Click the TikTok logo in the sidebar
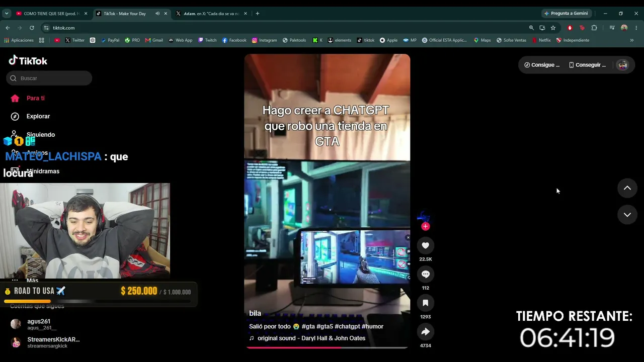 coord(28,60)
